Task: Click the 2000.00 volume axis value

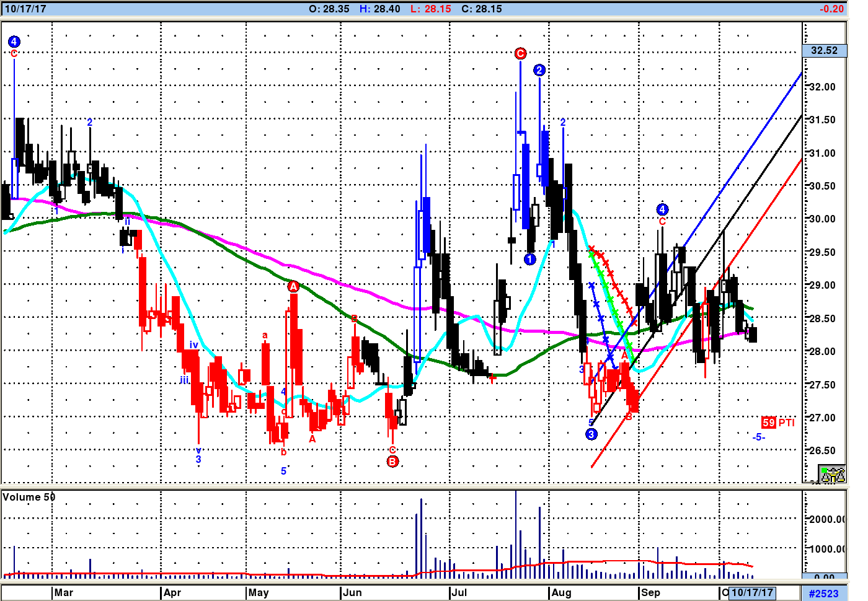Action: (826, 519)
